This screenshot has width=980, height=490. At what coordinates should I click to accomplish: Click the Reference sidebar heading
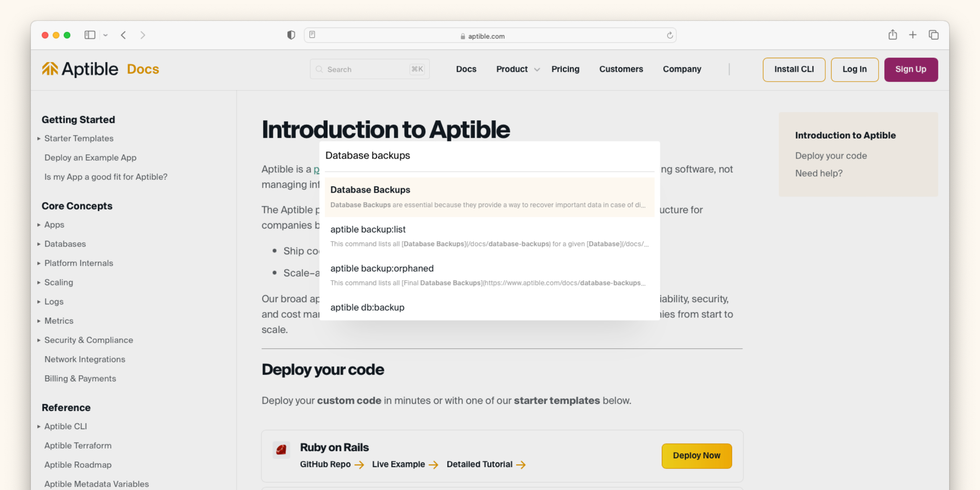click(x=66, y=408)
